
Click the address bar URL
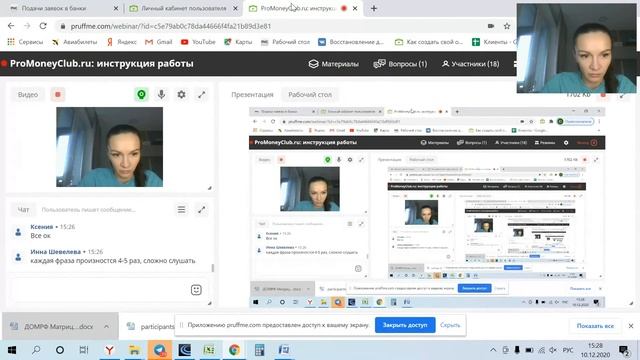[171, 26]
